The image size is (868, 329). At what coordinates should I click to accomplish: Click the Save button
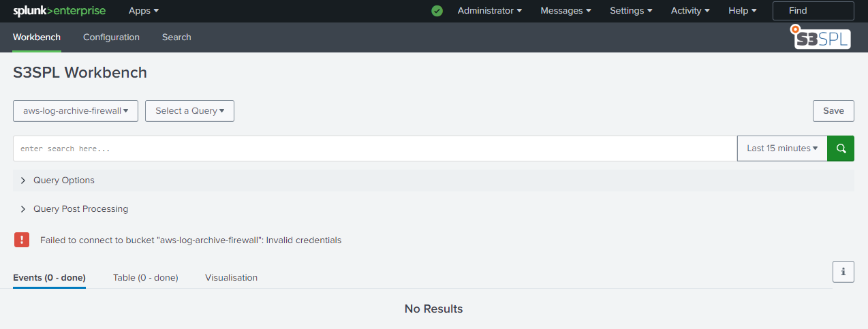point(833,111)
